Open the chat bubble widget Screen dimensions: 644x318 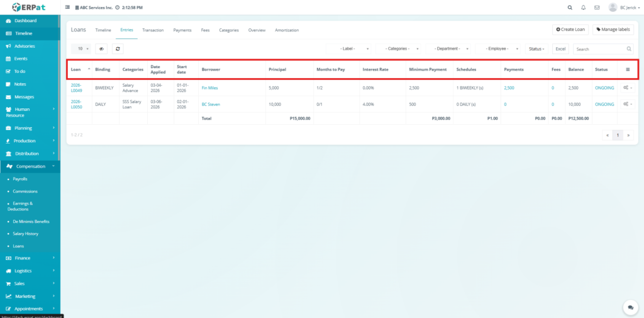(x=630, y=307)
